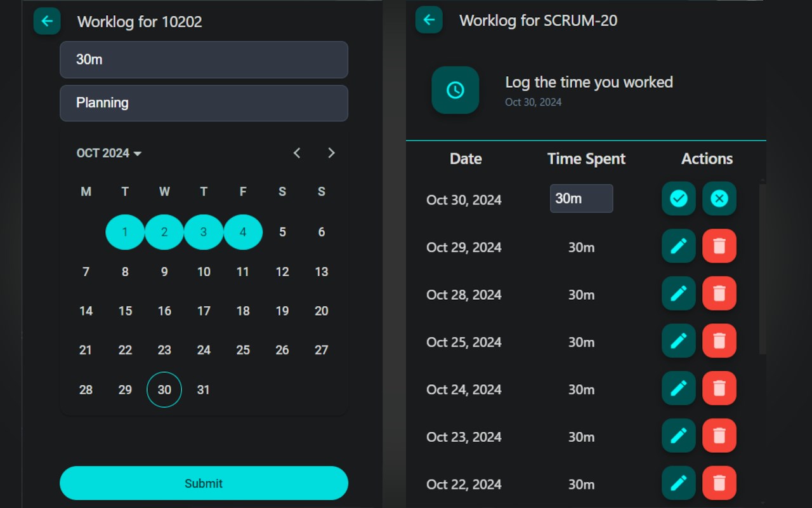Delete the Oct 22, 2024 worklog entry
Image resolution: width=812 pixels, height=508 pixels.
pyautogui.click(x=719, y=483)
